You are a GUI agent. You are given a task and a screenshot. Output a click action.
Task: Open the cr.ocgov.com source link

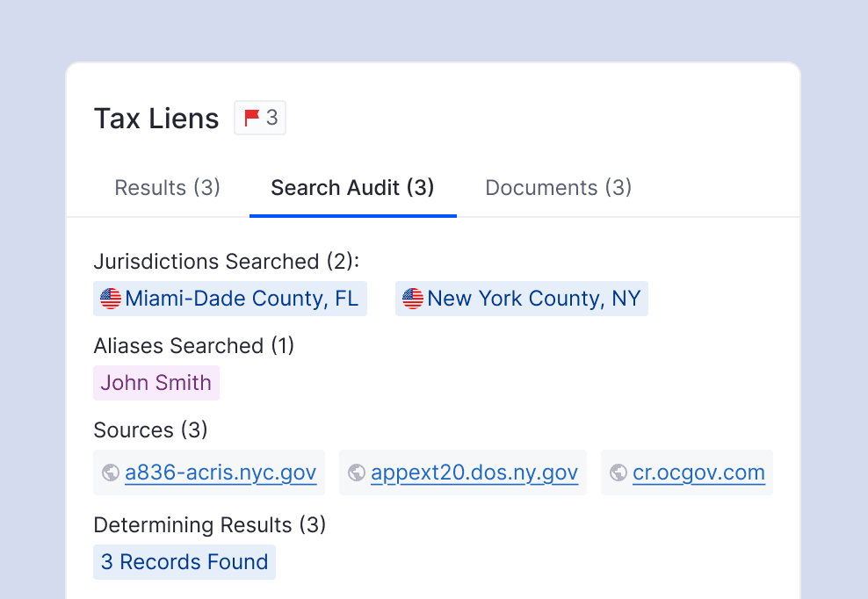click(x=698, y=472)
